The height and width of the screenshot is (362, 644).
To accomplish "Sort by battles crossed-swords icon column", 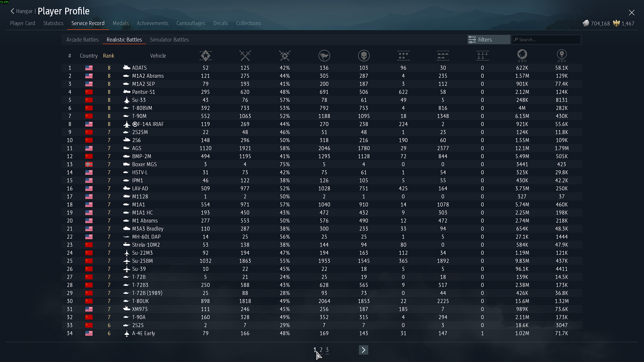I will [x=245, y=56].
